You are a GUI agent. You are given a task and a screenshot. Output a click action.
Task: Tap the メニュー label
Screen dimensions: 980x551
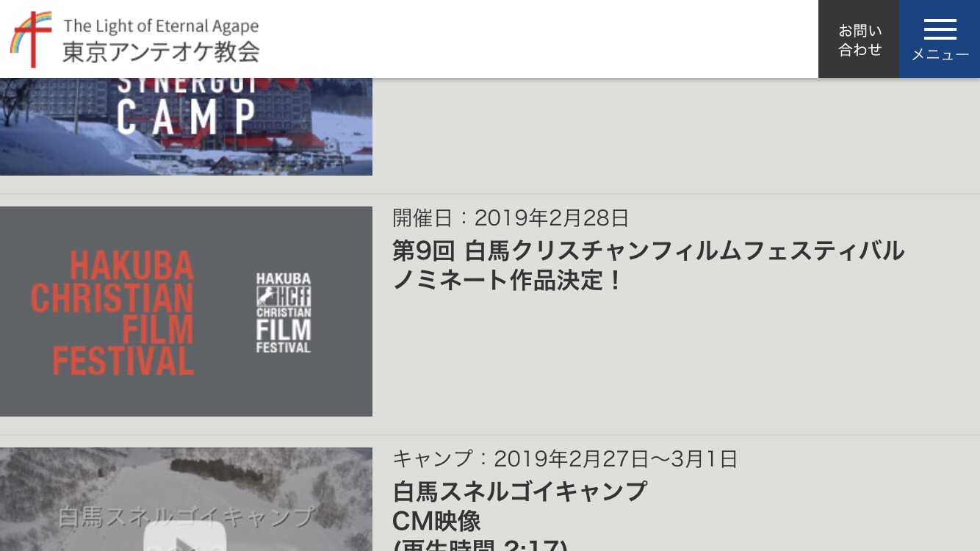(x=940, y=55)
